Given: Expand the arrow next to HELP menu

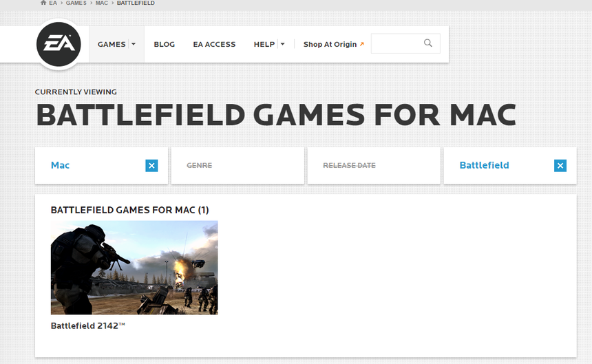Looking at the screenshot, I should tap(282, 44).
